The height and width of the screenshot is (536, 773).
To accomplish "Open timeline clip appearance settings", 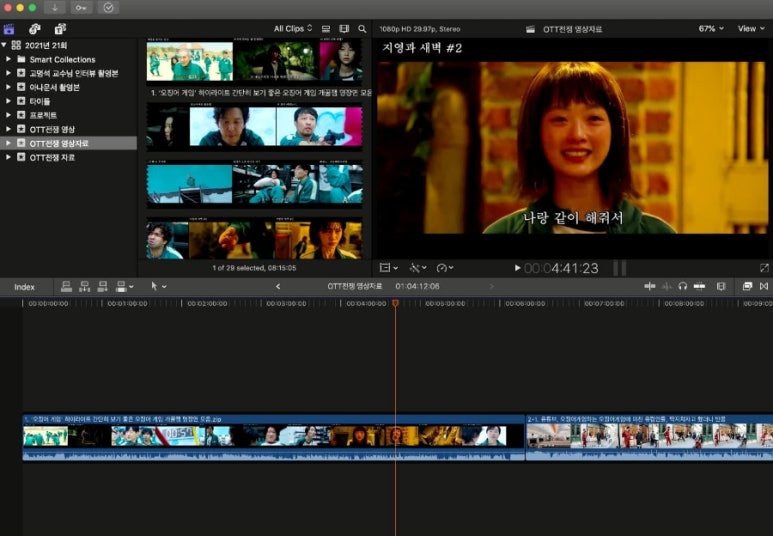I will click(721, 286).
